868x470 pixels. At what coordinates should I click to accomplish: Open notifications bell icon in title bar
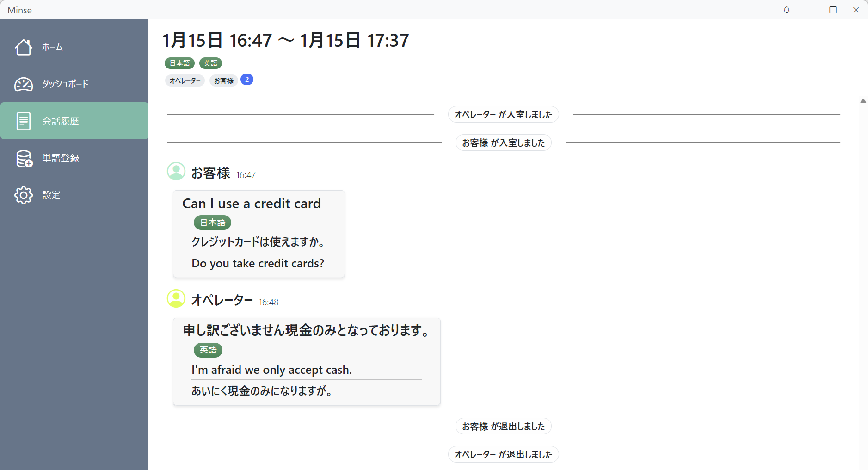tap(787, 10)
